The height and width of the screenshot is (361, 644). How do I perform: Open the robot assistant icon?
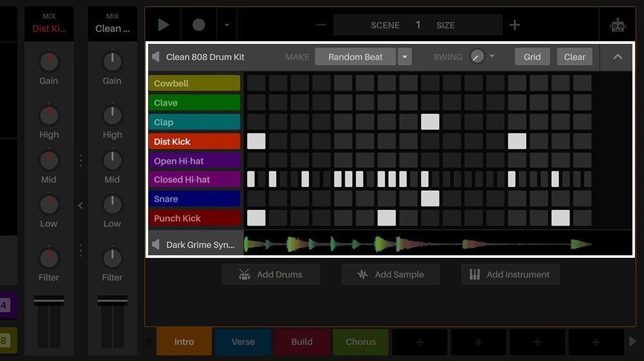click(x=618, y=26)
